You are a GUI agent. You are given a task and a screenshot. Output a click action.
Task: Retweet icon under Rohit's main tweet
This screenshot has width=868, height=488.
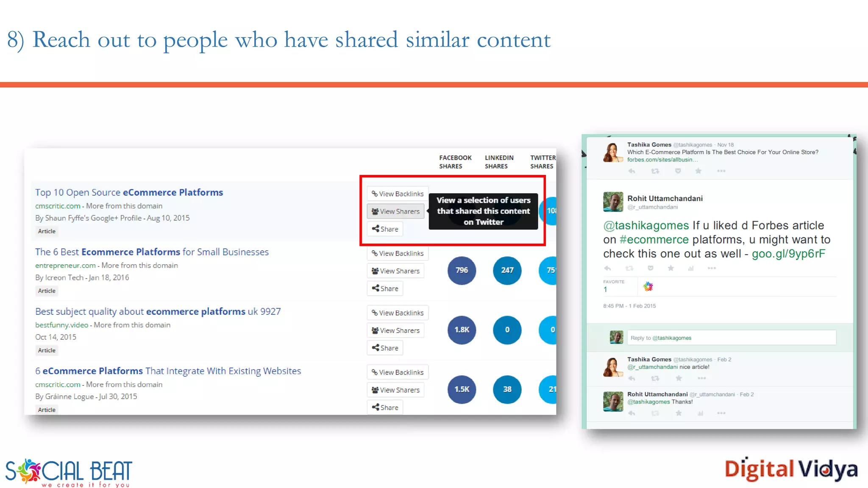tap(629, 268)
